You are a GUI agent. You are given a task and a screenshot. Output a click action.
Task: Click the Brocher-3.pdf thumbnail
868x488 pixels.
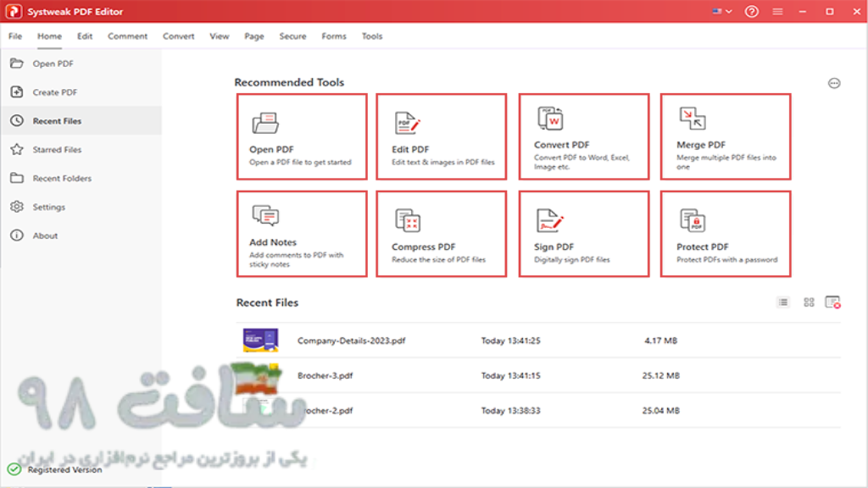click(259, 375)
